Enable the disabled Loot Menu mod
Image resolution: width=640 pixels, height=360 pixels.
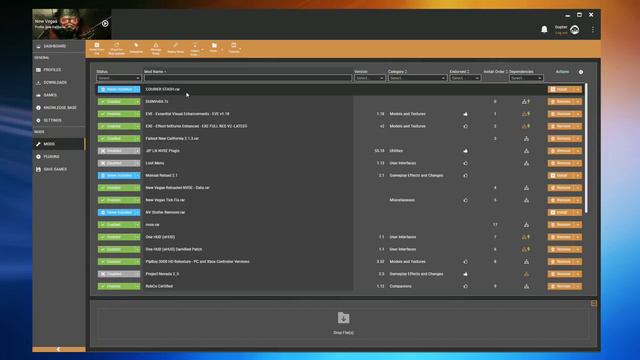[x=116, y=163]
